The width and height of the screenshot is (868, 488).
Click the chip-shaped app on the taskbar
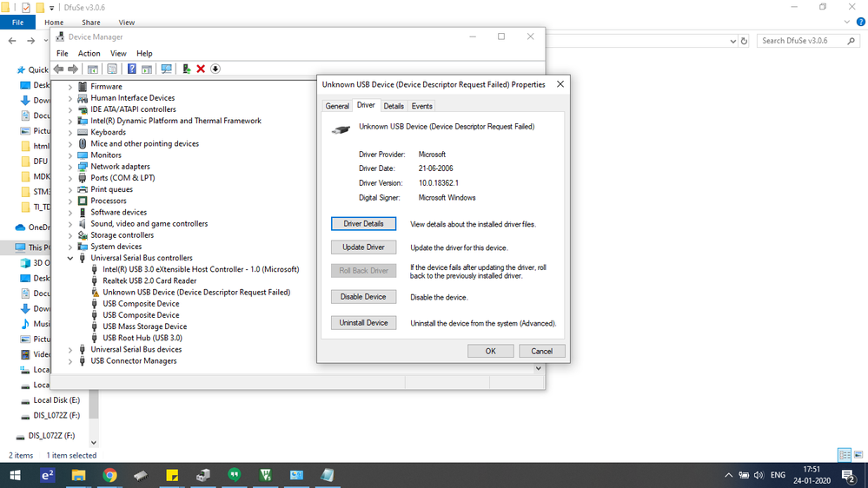(x=141, y=475)
